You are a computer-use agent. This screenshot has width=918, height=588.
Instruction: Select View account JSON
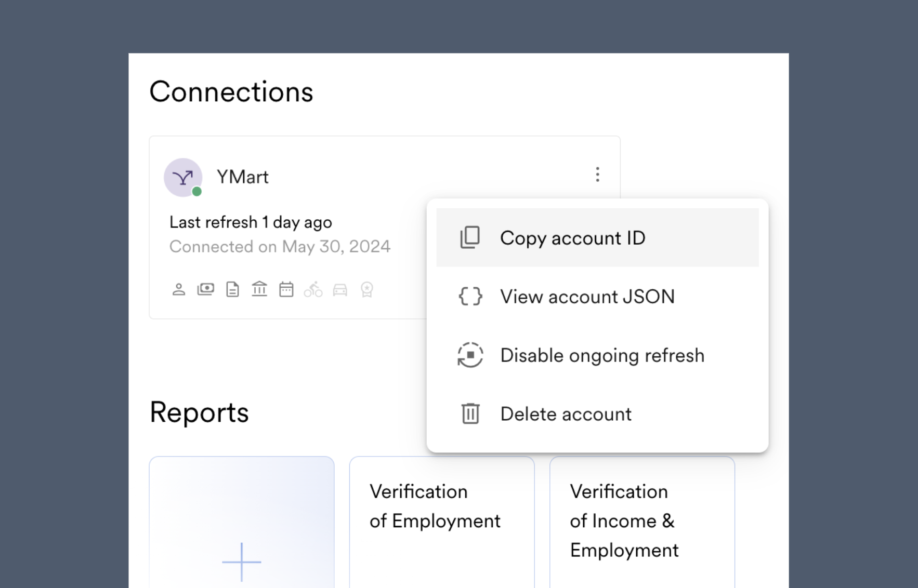click(587, 297)
